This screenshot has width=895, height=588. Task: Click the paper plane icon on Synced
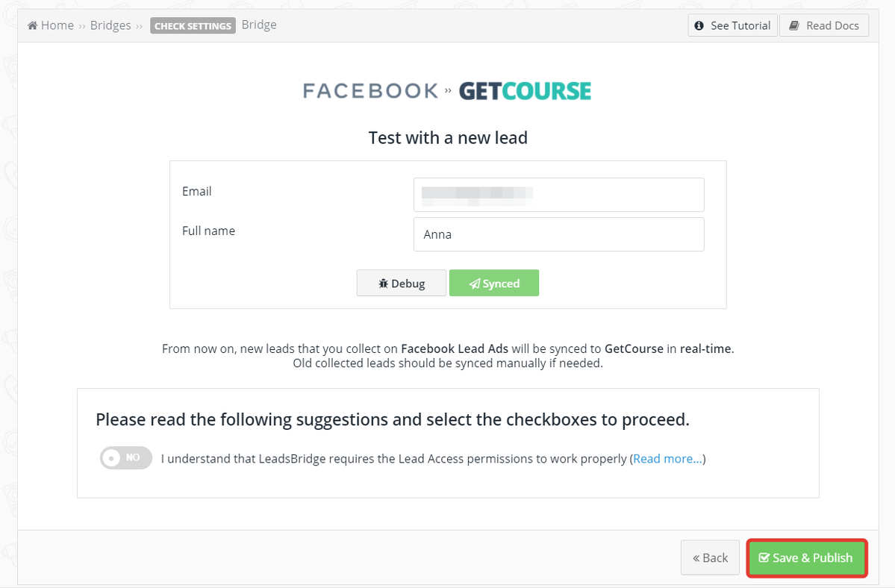point(474,284)
